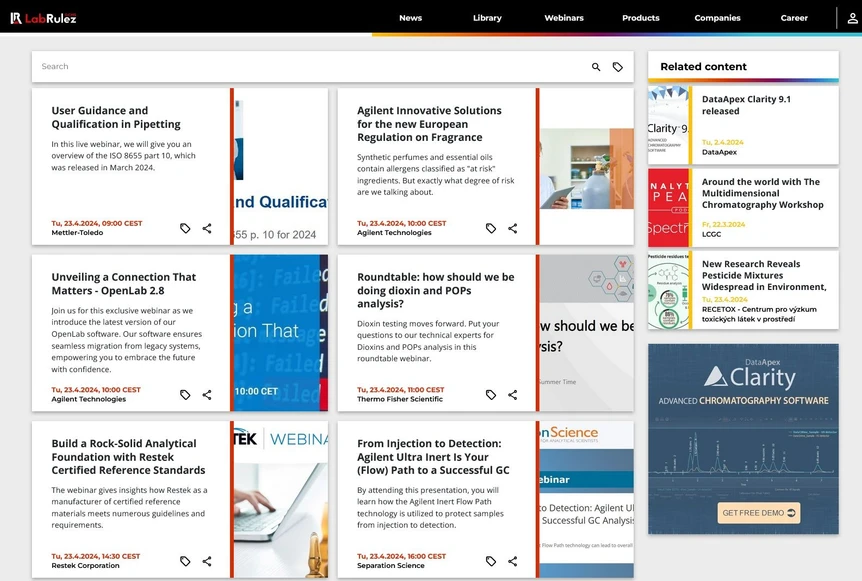Click tag icon on Injection to Detection card
The height and width of the screenshot is (581, 862).
click(x=491, y=561)
